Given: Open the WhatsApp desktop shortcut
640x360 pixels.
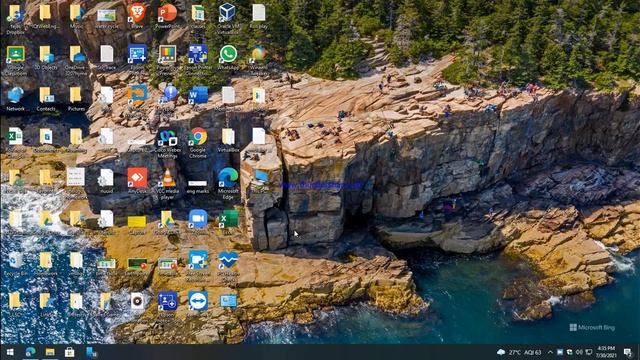Looking at the screenshot, I should point(228,57).
